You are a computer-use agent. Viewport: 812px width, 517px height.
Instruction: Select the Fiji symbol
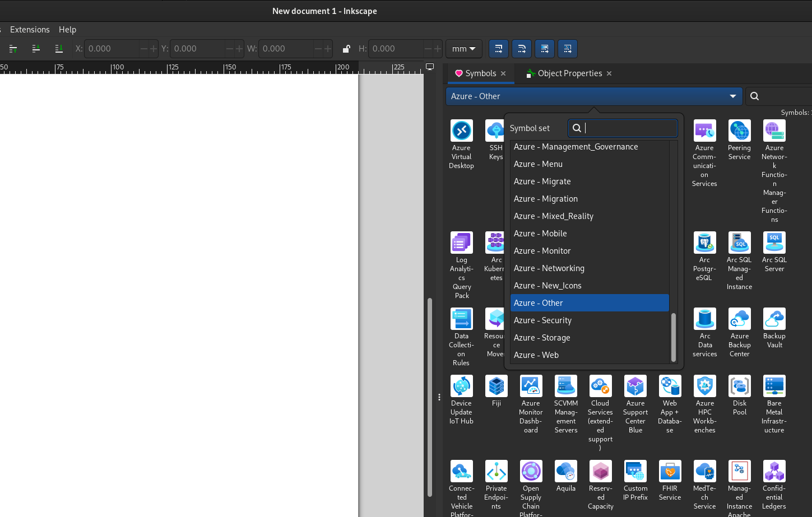pyautogui.click(x=497, y=390)
